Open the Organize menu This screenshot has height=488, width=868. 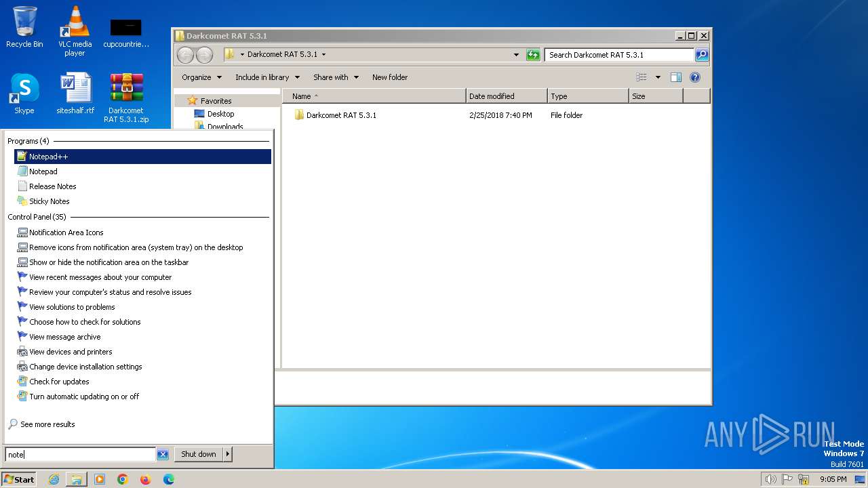pos(201,77)
